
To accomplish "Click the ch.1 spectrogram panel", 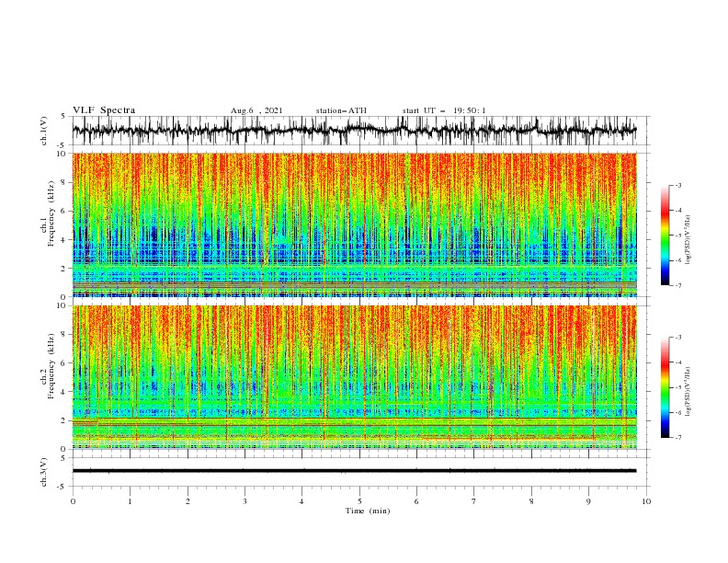I will point(355,224).
